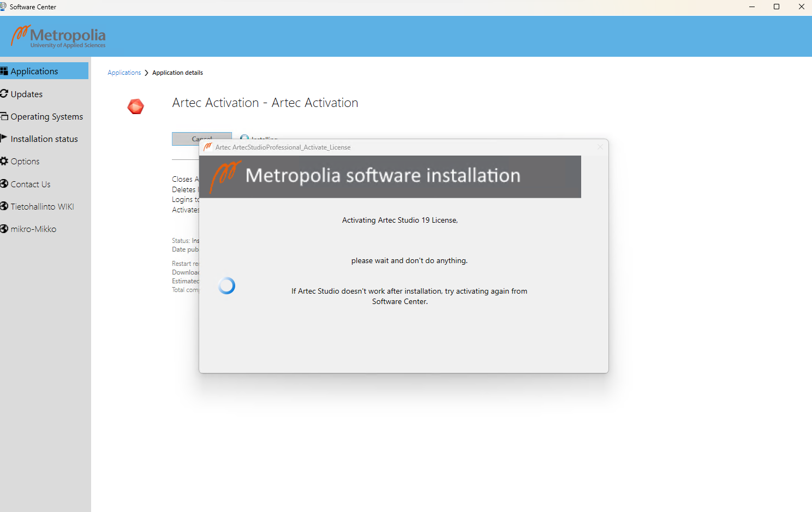The image size is (812, 512).
Task: Click the Contact Us globe icon
Action: coord(4,184)
